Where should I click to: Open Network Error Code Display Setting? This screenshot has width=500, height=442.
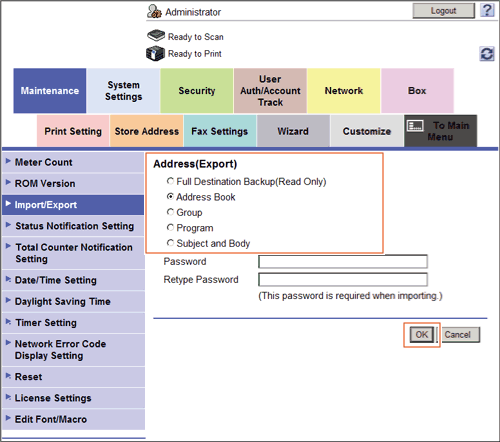point(73,350)
